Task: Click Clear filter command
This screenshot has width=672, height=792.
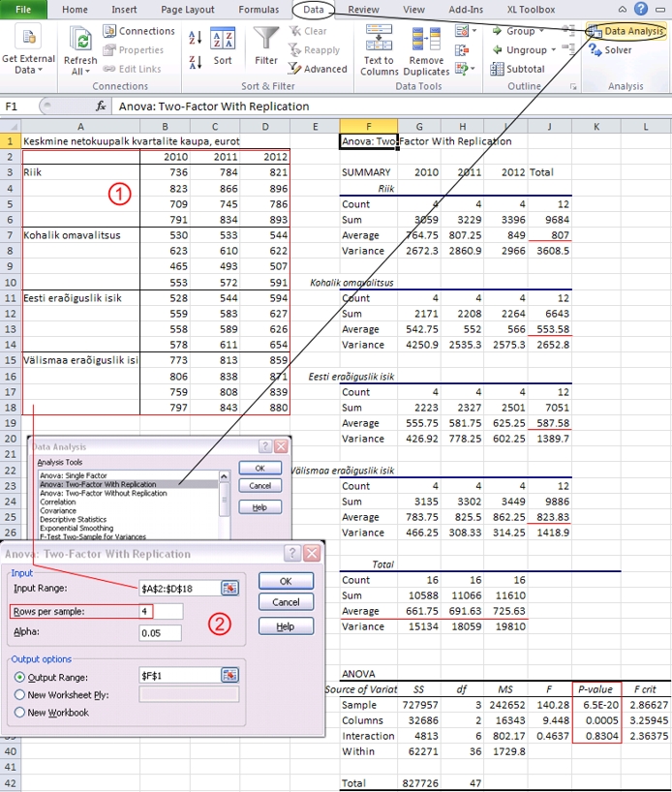Action: tap(308, 31)
